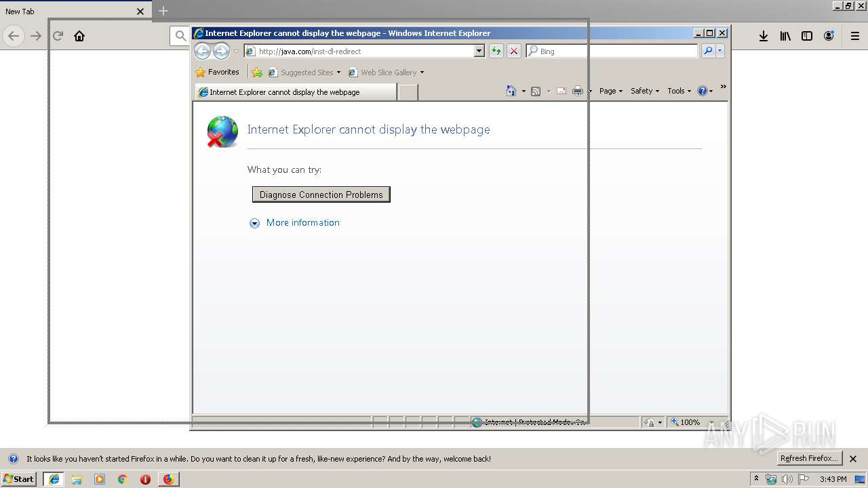
Task: Open the Safety menu in IE
Action: click(x=644, y=91)
